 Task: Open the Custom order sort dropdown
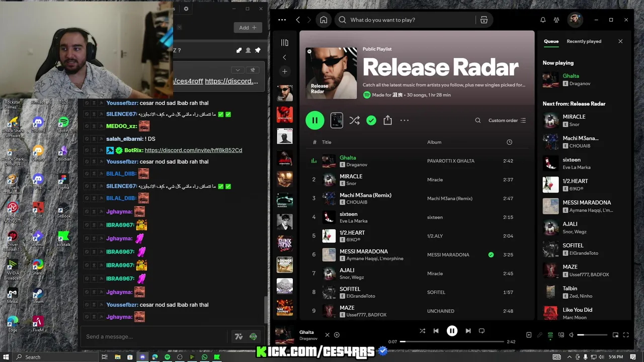507,120
